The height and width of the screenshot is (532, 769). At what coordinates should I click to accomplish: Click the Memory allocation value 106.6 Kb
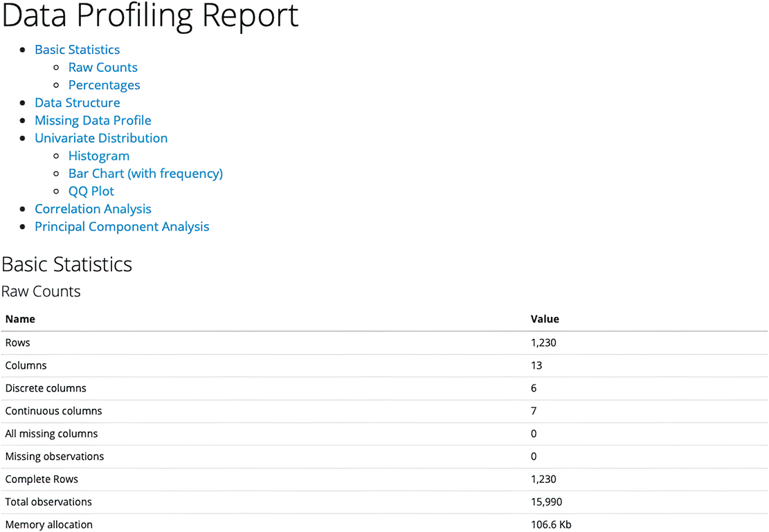coord(551,524)
